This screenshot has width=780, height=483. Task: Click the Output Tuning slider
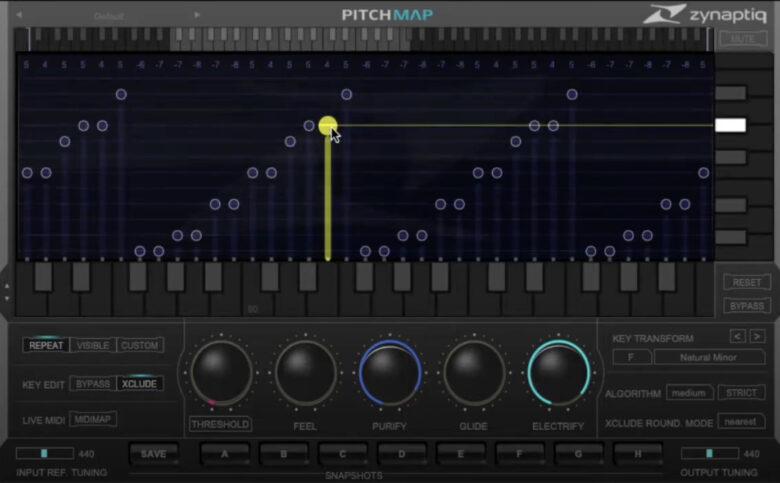click(710, 453)
